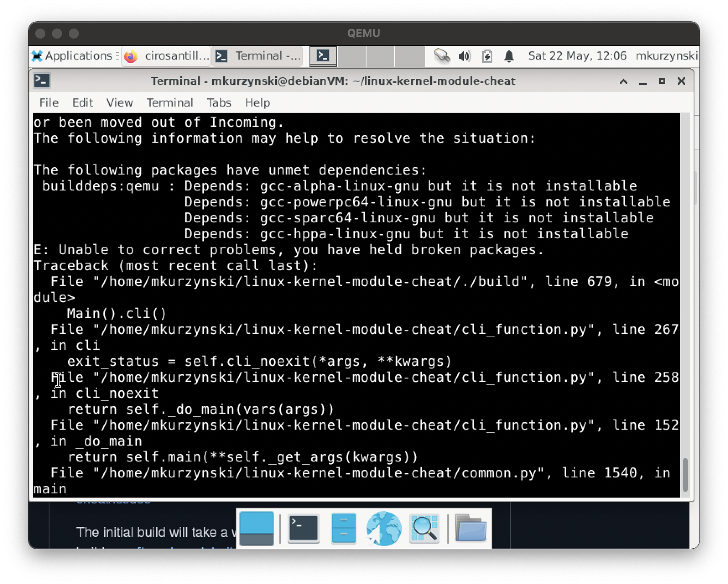Click the 'Main().cli()' line
This screenshot has width=728, height=584.
[117, 313]
